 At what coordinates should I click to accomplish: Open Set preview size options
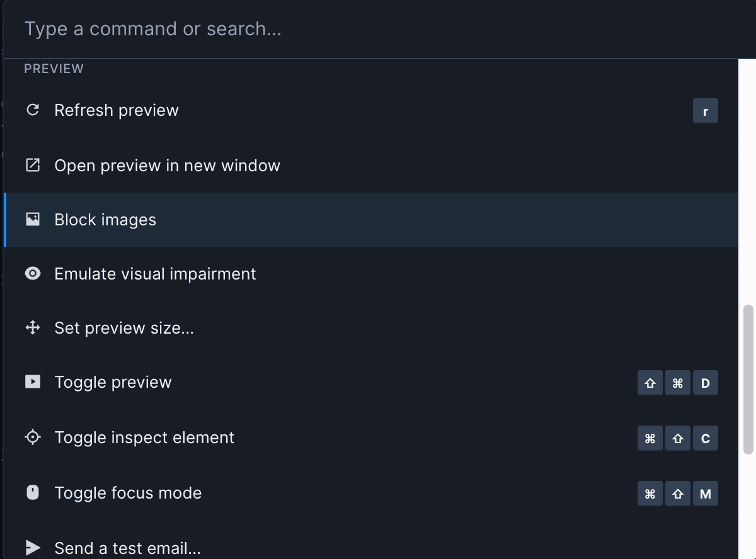tap(123, 327)
